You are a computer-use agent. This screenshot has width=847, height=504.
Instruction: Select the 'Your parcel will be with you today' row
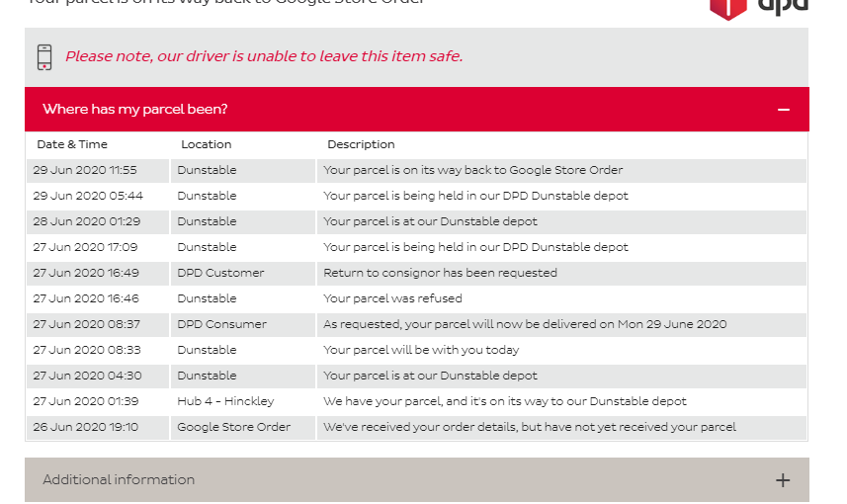(416, 350)
